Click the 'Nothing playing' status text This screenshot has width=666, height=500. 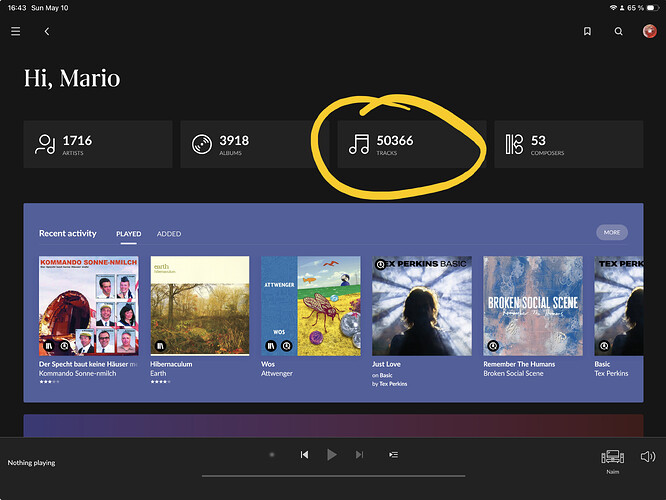tap(31, 463)
